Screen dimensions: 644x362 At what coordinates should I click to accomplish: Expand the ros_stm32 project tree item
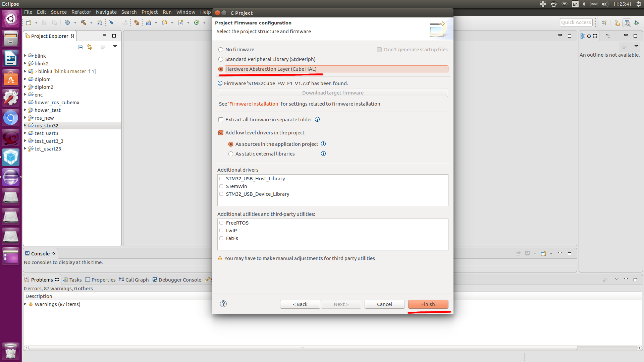[25, 126]
